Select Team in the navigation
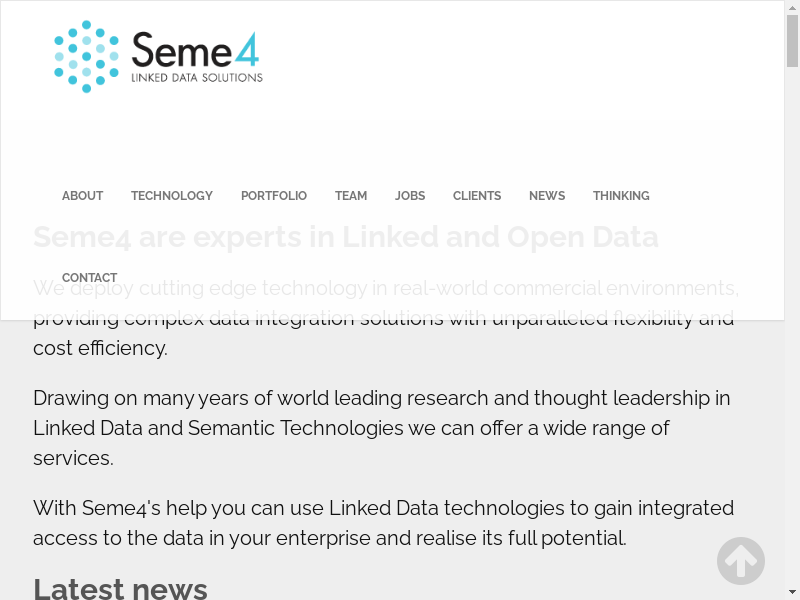The image size is (800, 600). (351, 196)
